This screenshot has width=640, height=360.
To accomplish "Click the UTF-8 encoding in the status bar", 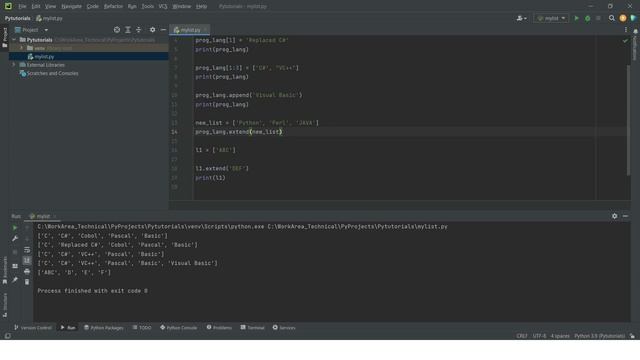I will tap(539, 336).
